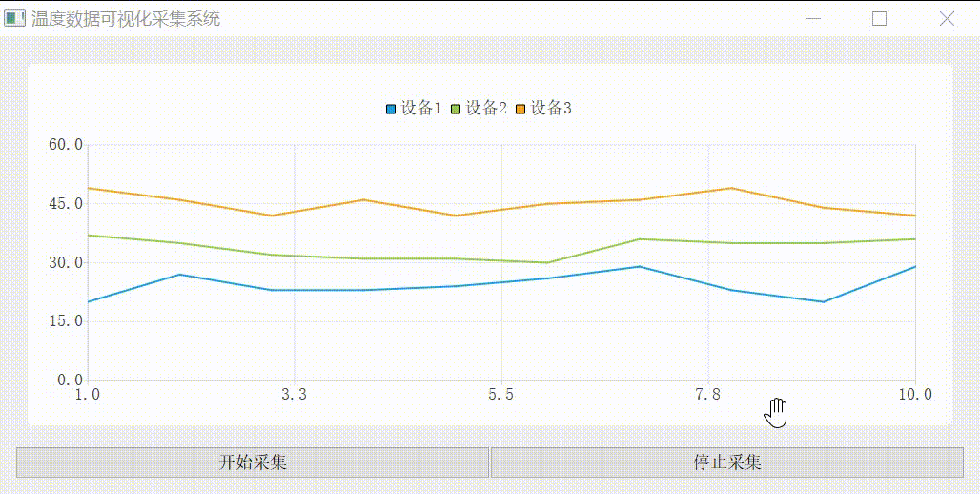Select the 设备1 legend label
Viewport: 980px width, 494px height.
(x=421, y=109)
